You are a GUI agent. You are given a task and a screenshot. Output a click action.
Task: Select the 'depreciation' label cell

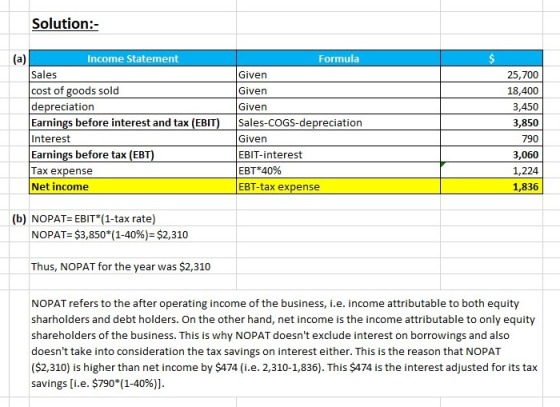[132, 107]
